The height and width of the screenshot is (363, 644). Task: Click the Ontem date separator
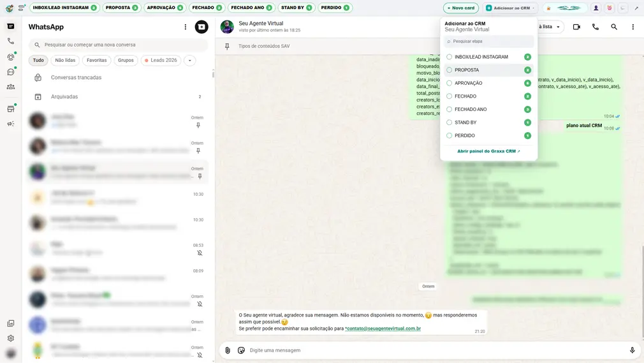tap(428, 286)
